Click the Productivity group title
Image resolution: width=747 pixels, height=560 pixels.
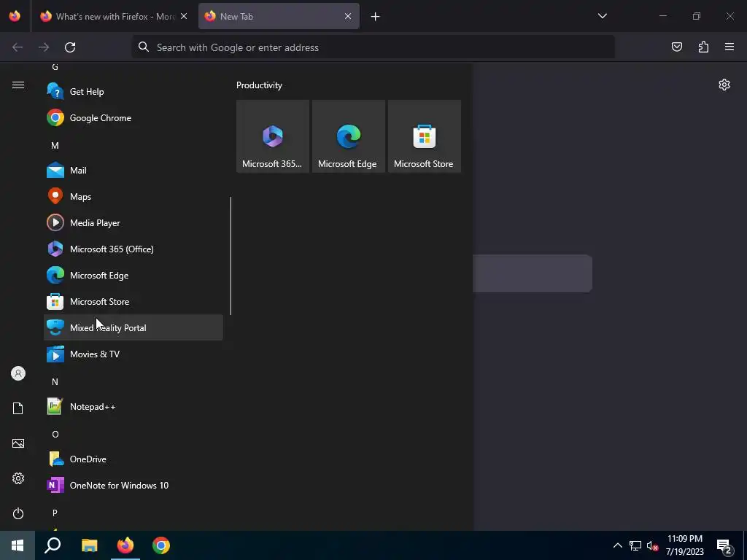259,85
